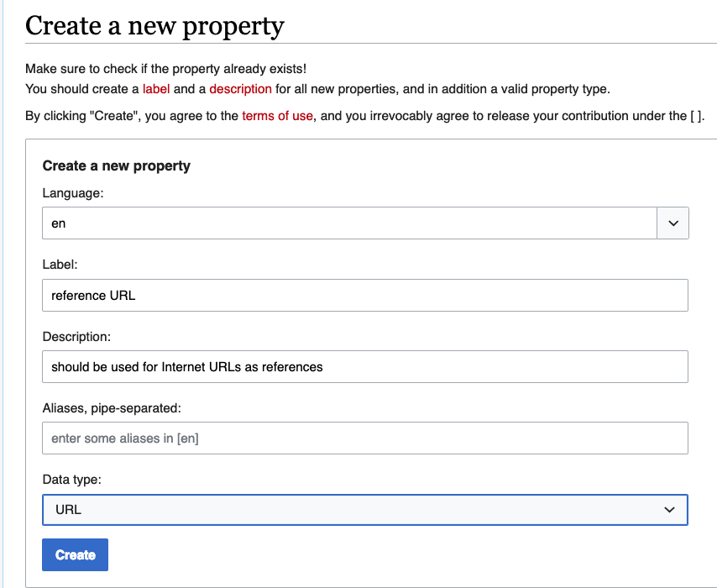Click the chevron arrow inside Data type select
717x588 pixels.
[669, 510]
